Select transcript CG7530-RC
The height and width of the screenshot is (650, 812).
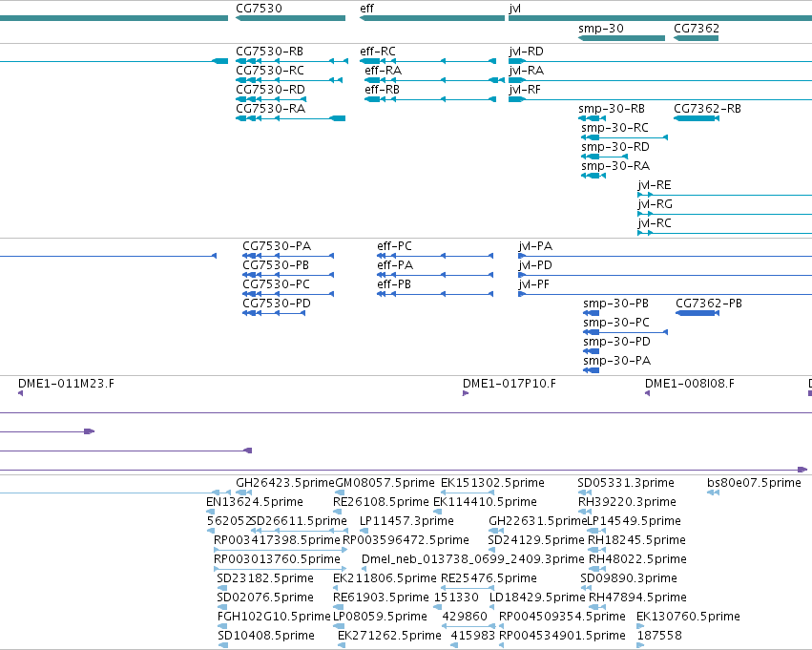coord(289,80)
